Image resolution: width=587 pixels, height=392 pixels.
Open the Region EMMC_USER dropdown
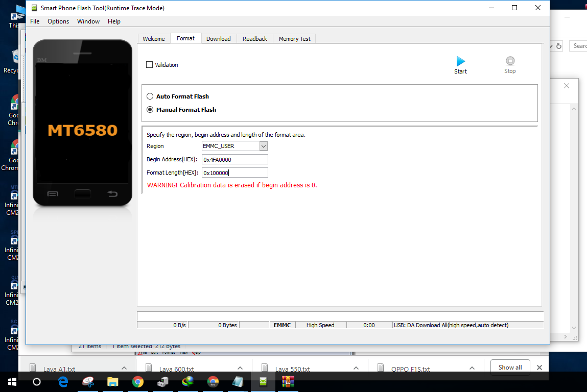tap(264, 146)
